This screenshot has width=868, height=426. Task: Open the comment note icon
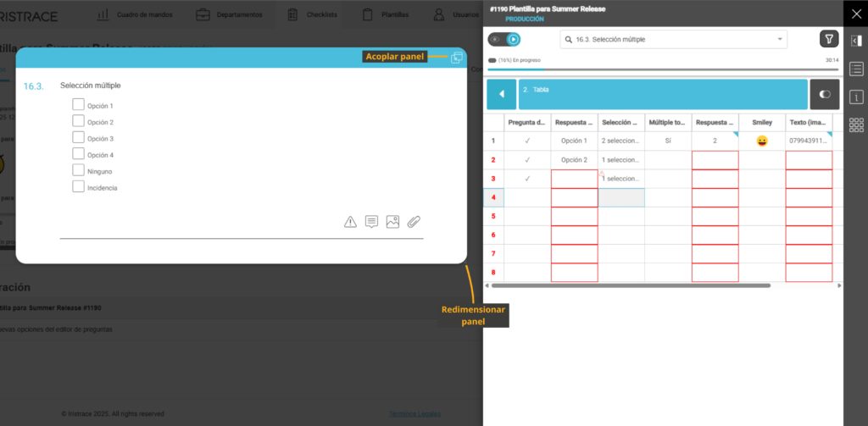point(371,222)
